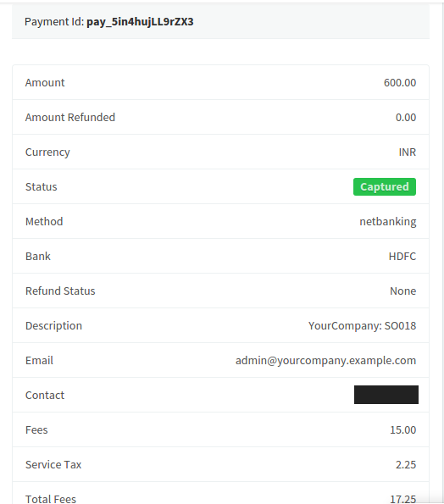Select the Fees value 15.00

pos(402,429)
